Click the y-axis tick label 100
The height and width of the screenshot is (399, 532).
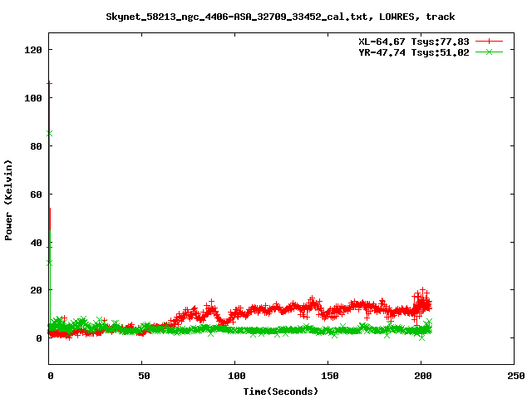tap(33, 98)
